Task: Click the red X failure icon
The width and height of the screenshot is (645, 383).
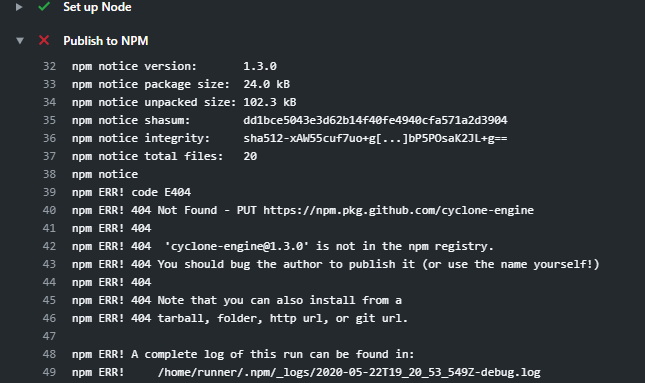Action: pyautogui.click(x=44, y=40)
